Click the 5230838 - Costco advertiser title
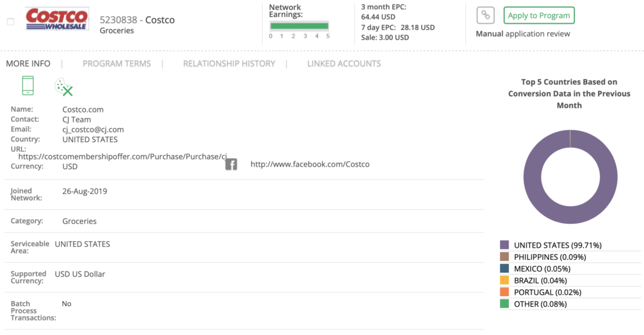The width and height of the screenshot is (644, 335). click(x=137, y=19)
